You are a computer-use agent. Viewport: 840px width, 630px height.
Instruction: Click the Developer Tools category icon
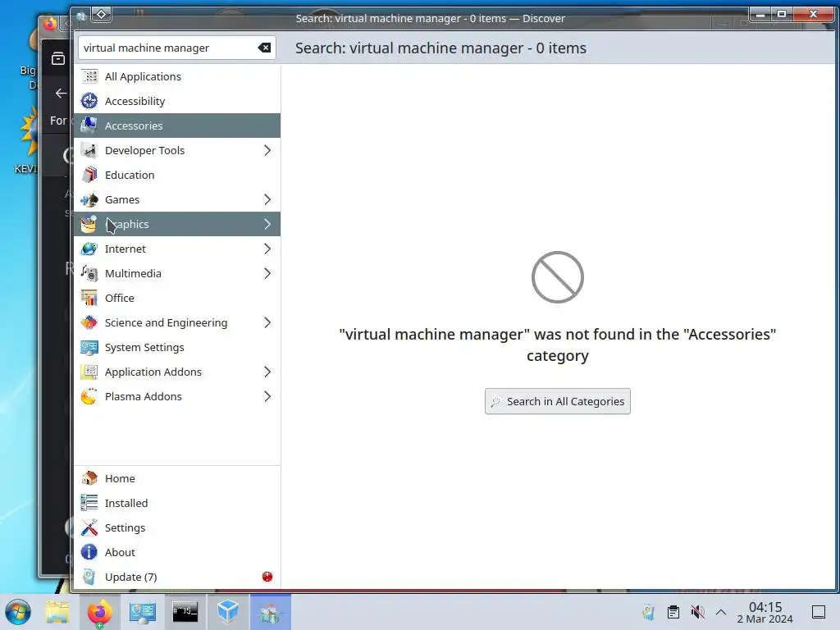89,151
